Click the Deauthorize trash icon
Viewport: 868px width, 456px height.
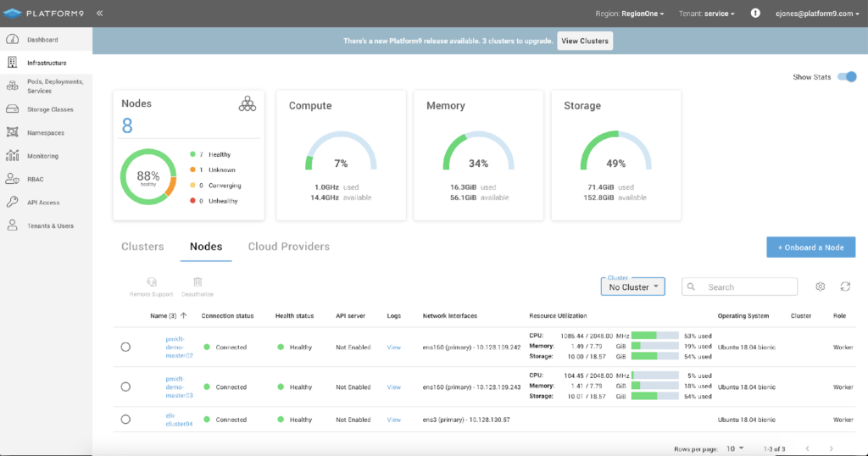click(x=198, y=282)
